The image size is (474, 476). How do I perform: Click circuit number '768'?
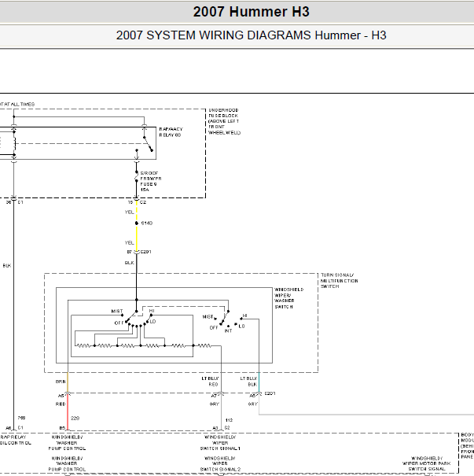21,418
